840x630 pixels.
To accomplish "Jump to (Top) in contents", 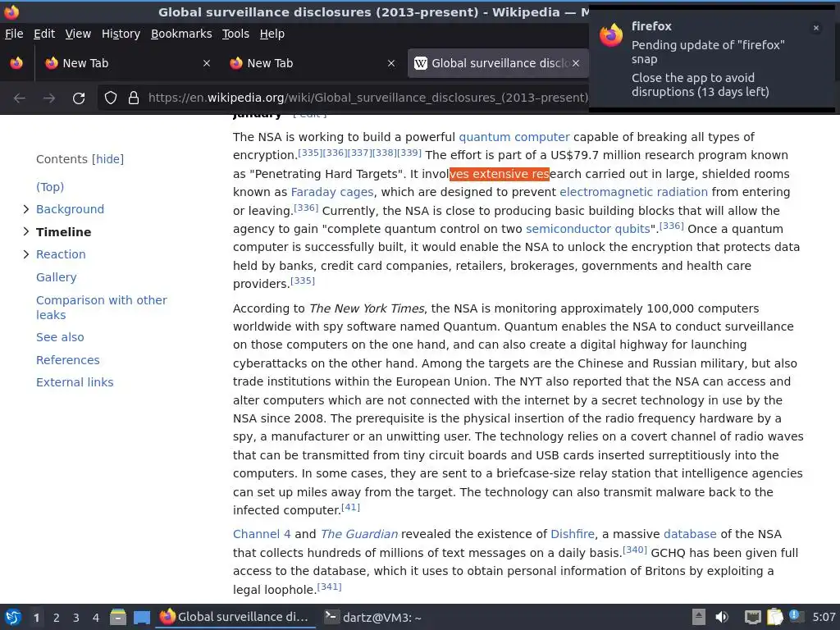I will (x=50, y=187).
